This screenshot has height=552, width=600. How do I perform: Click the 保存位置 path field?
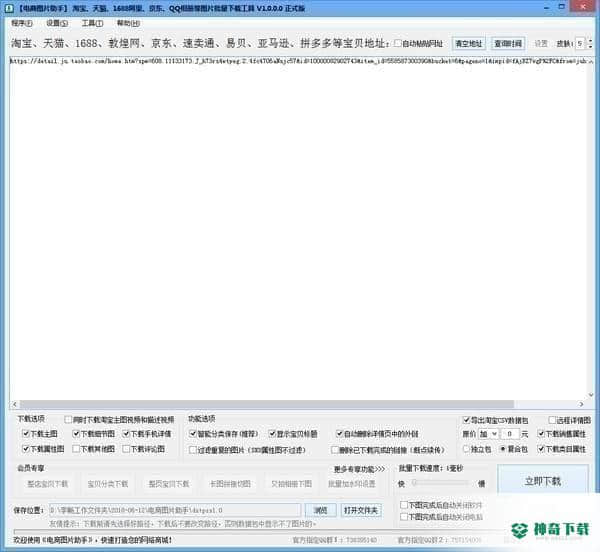pos(175,510)
